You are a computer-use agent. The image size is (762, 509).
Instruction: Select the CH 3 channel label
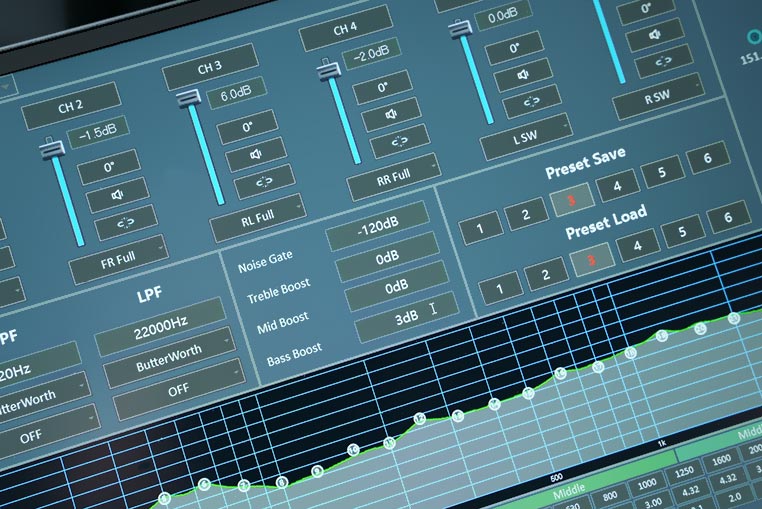coord(210,67)
